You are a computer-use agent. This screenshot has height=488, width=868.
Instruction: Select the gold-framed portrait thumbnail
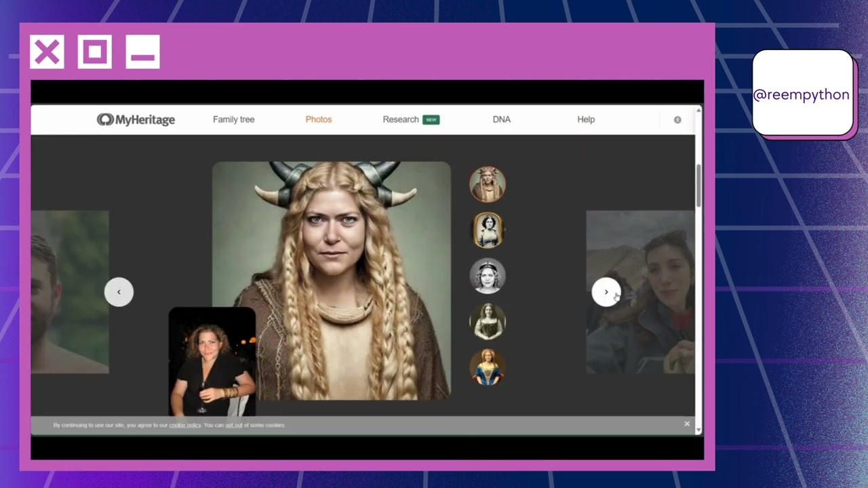[x=488, y=230]
